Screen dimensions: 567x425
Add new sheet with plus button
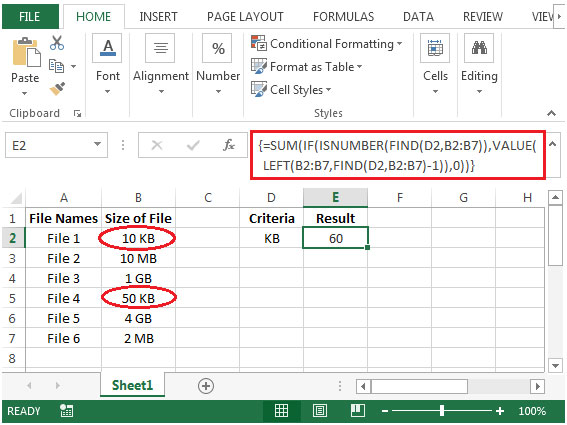click(x=206, y=386)
